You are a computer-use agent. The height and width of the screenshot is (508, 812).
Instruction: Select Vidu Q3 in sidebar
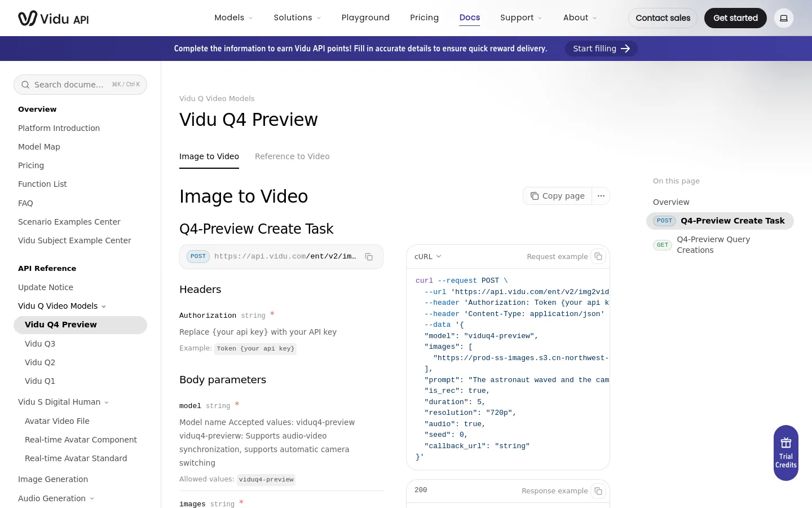40,344
